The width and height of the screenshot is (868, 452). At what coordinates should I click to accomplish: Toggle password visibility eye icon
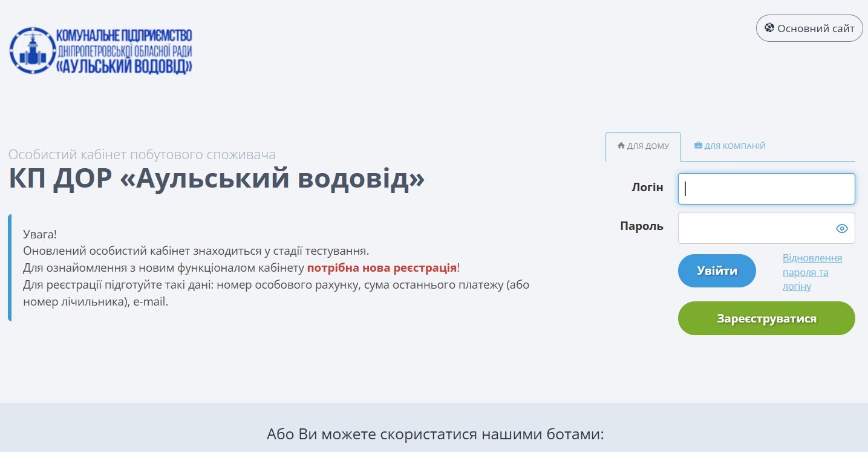point(842,228)
